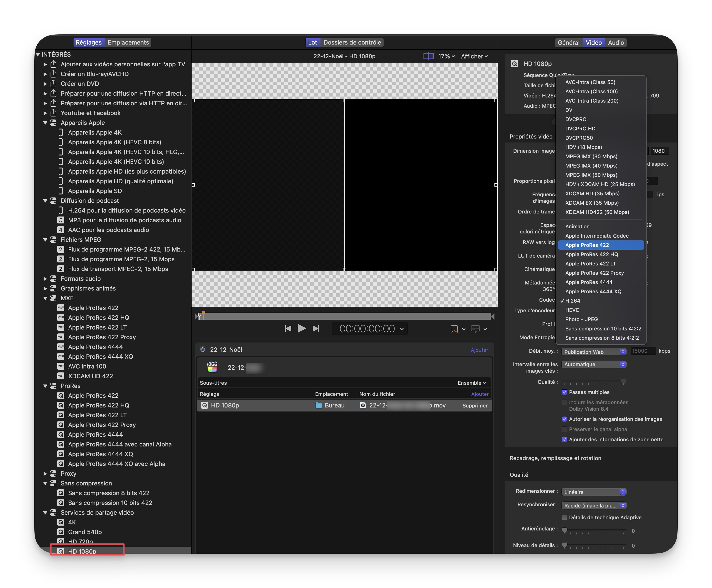Select the Final Cut Pro job icon
The height and width of the screenshot is (588, 712).
click(x=212, y=367)
